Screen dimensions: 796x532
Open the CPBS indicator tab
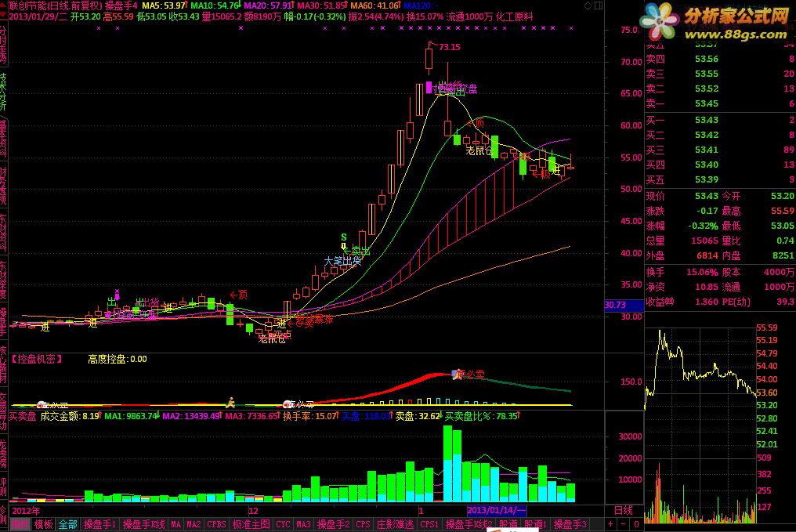pos(216,524)
